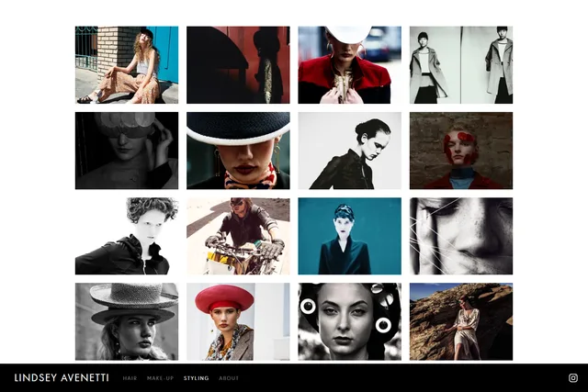588x392 pixels.
Task: Visit the ABOUT page
Action: [x=229, y=378]
